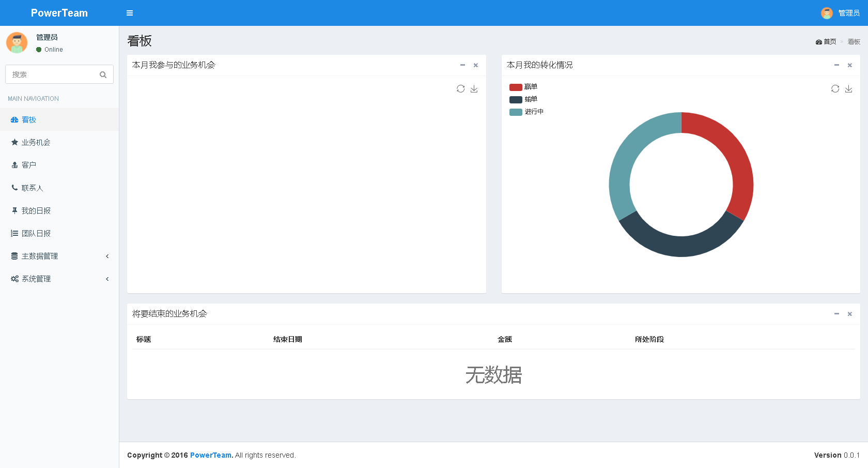
Task: Click the 客户 person icon
Action: [14, 165]
